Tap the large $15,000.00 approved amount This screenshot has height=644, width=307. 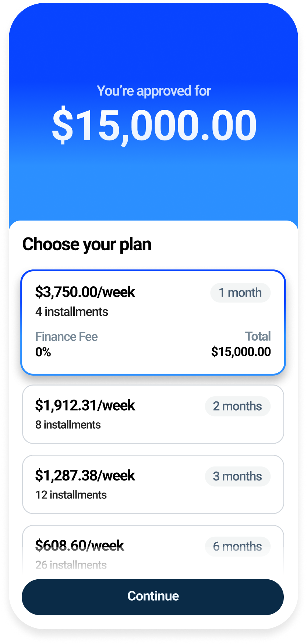pos(154,125)
